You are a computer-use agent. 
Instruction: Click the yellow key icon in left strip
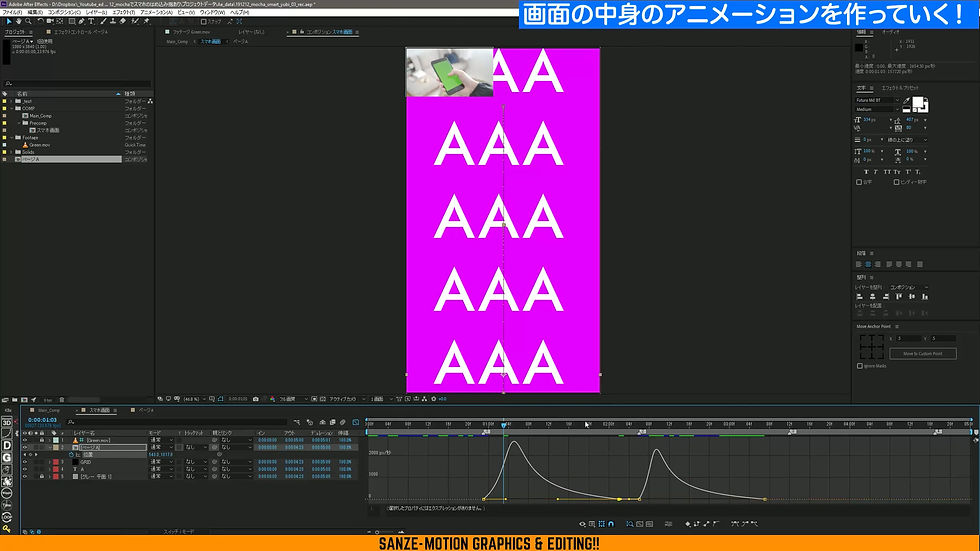pos(7,529)
